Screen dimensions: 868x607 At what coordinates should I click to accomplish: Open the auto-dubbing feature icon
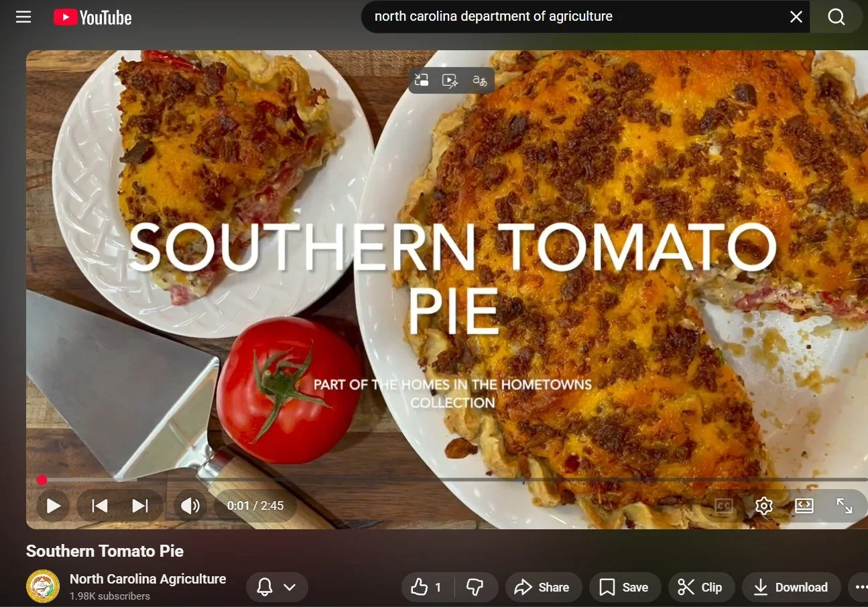[449, 80]
